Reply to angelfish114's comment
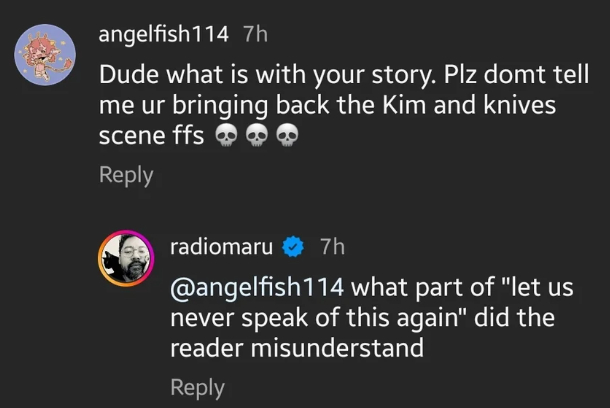This screenshot has width=610, height=408. 126,175
